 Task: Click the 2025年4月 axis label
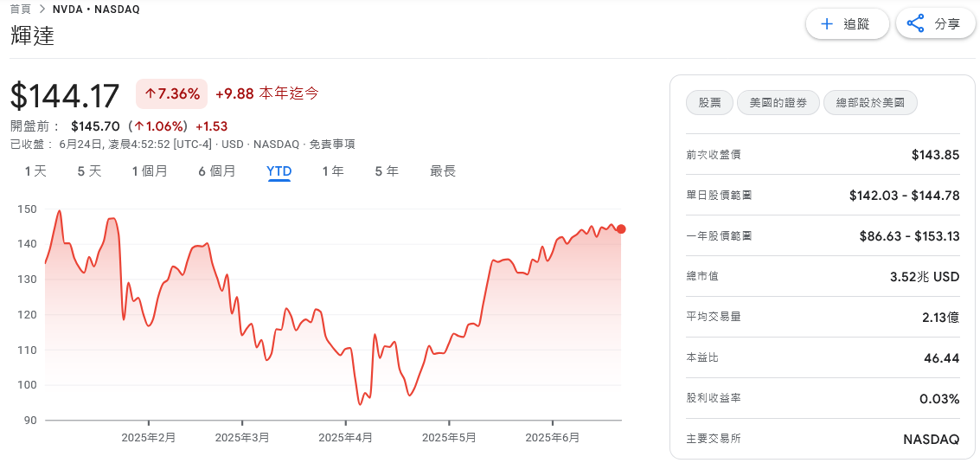click(346, 437)
